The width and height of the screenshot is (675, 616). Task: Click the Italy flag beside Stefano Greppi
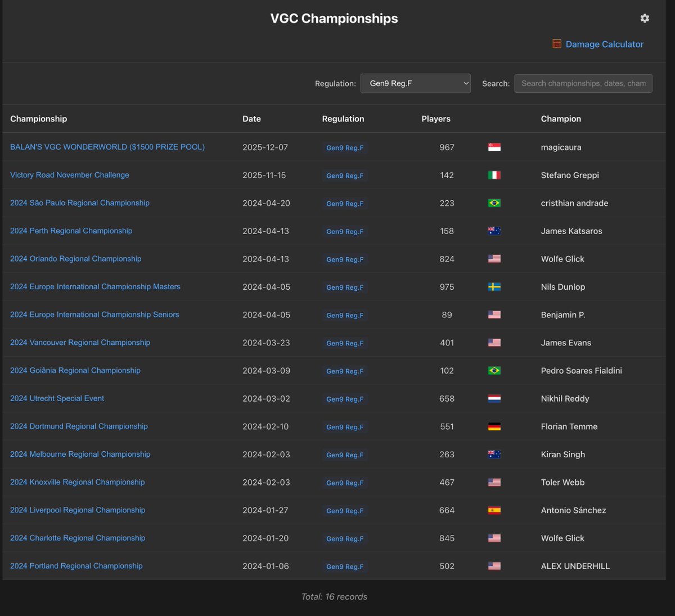tap(494, 175)
